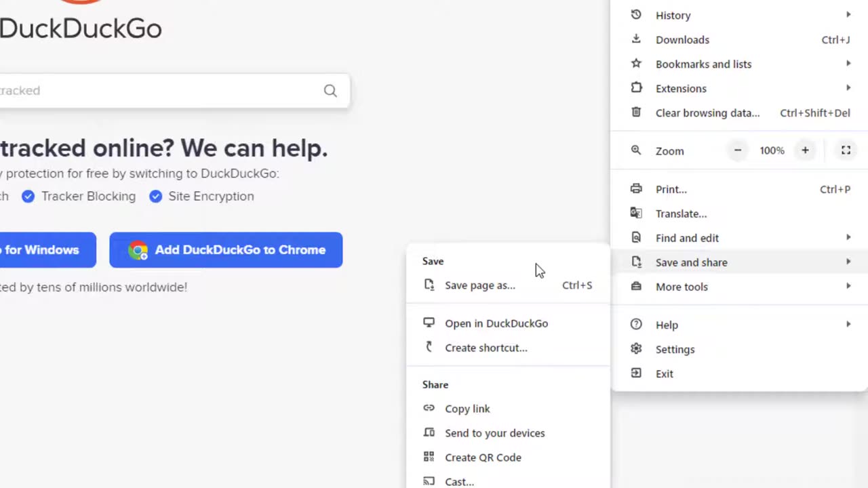Click Chrome logo on Add DuckDuckGo button
The image size is (868, 488).
pos(138,250)
